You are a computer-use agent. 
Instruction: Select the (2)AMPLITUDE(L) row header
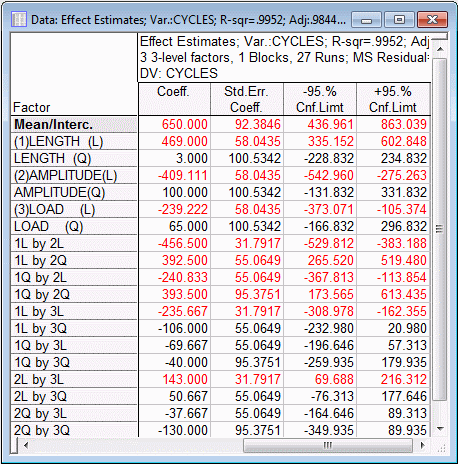pyautogui.click(x=74, y=175)
